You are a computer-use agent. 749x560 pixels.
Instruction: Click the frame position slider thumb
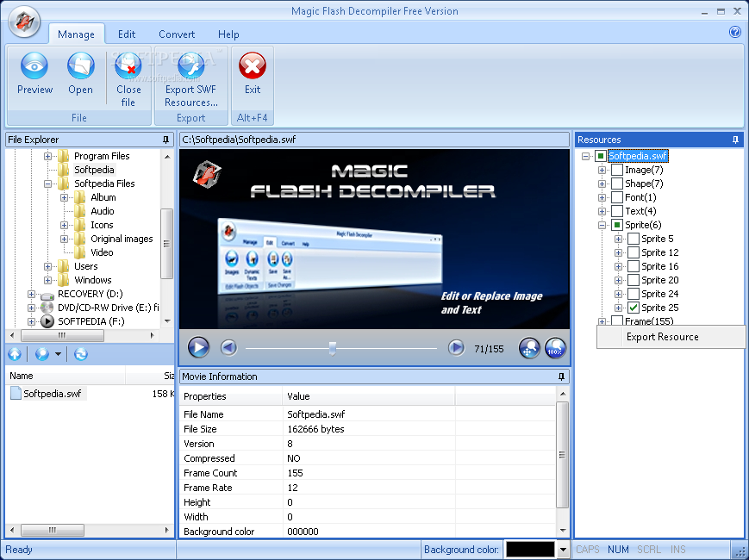333,349
